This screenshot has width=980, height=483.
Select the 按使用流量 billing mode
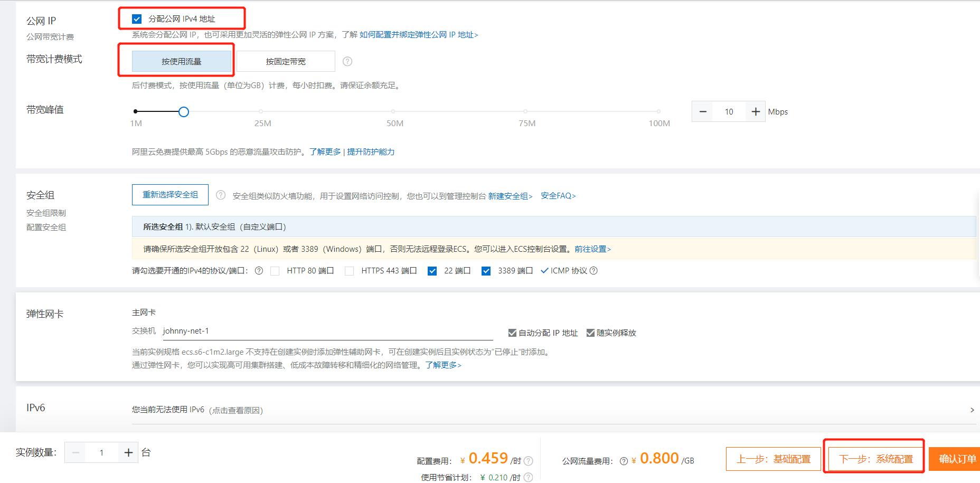(x=182, y=61)
